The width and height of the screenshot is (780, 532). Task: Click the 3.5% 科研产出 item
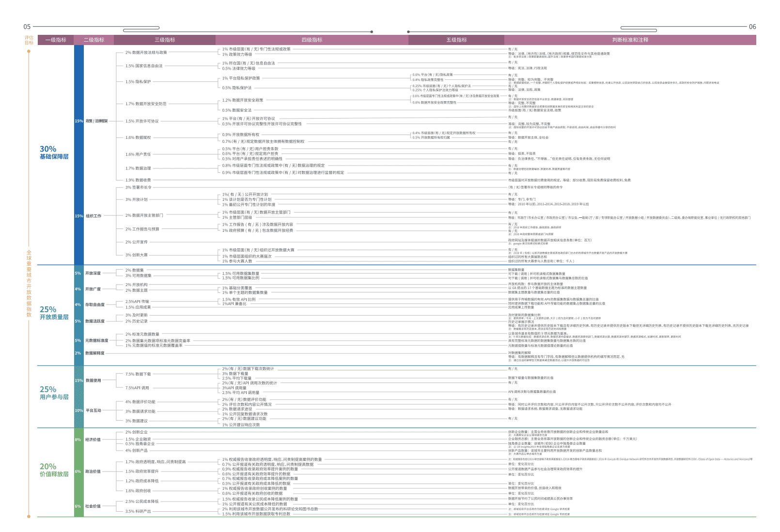(138, 511)
